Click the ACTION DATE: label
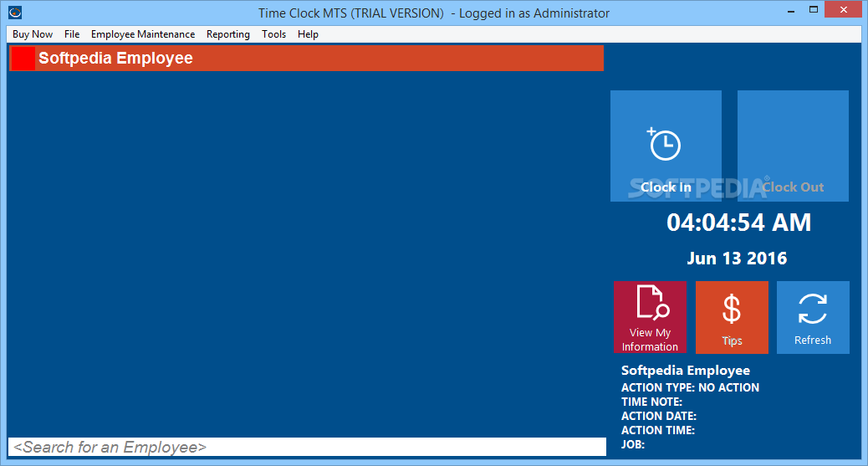 coord(659,416)
